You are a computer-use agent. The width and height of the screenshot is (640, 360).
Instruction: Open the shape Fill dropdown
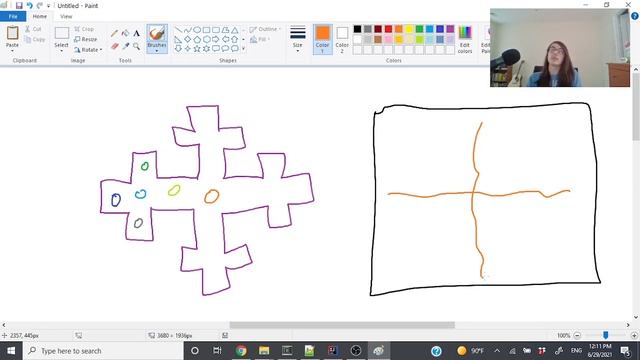coord(260,39)
